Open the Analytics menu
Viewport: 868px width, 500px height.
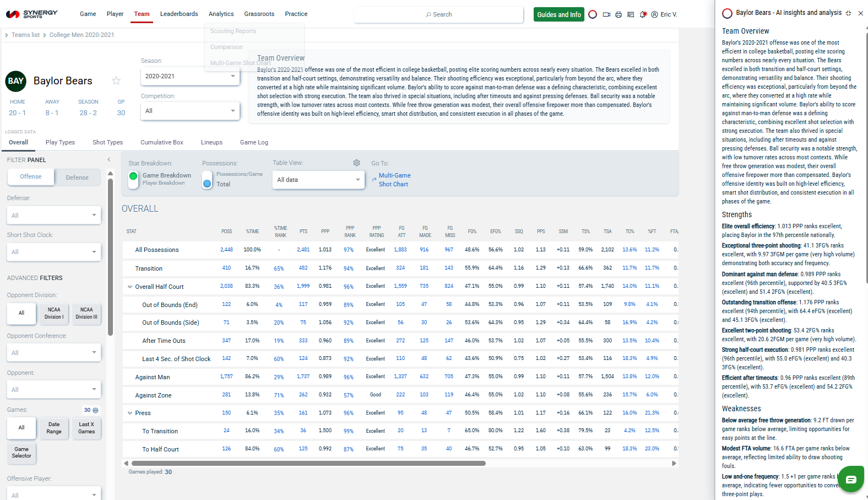[221, 14]
